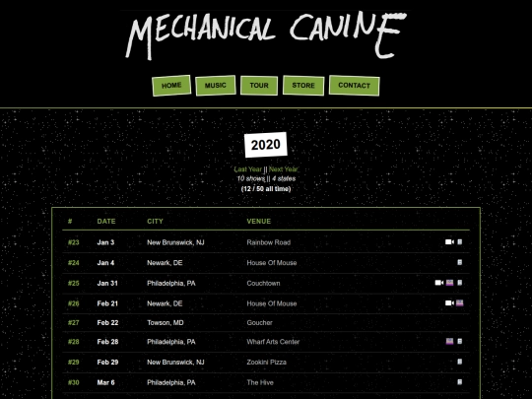This screenshot has height=399, width=532.
Task: Select the TOUR nav button
Action: tap(259, 86)
